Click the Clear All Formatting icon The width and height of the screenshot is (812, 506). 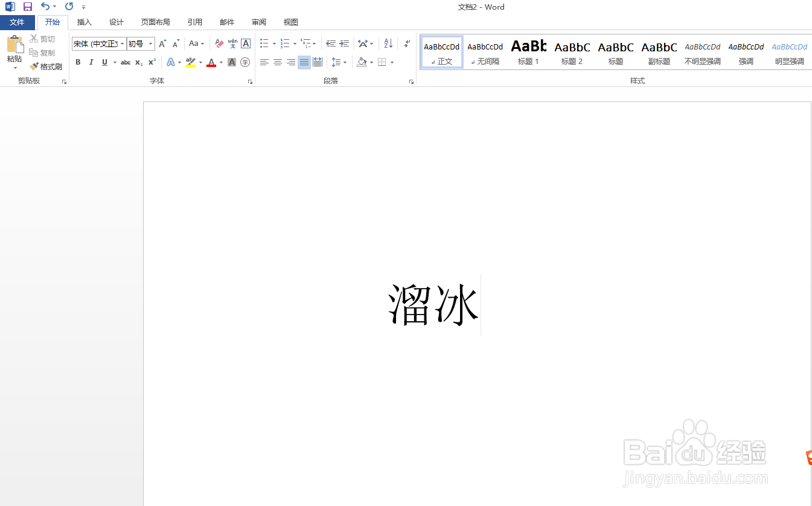click(219, 43)
